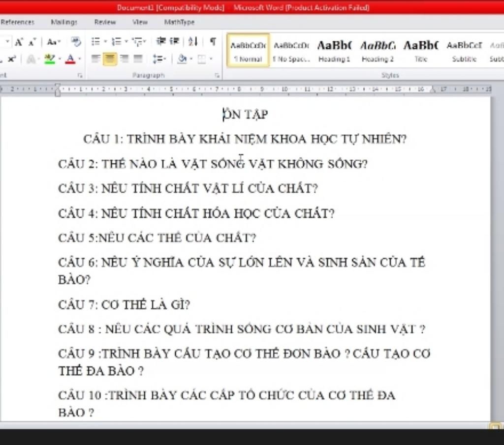504x445 pixels.
Task: Click the Line Spacing icon
Action: click(158, 59)
